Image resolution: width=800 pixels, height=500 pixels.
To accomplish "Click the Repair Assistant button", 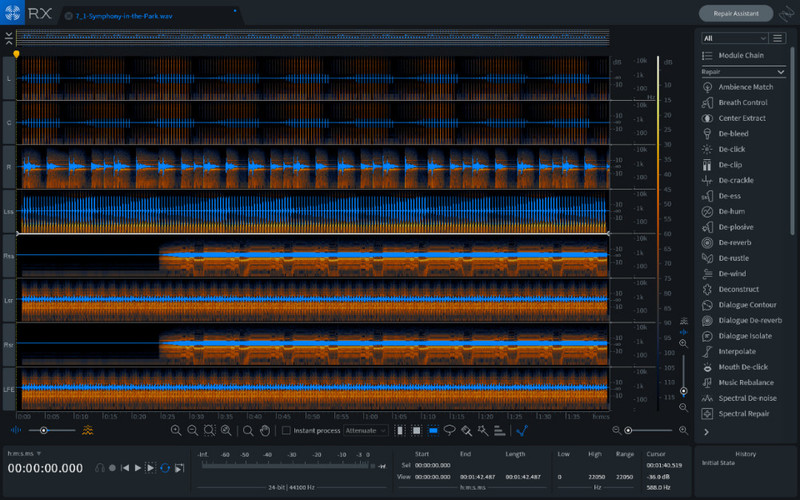I will [735, 14].
